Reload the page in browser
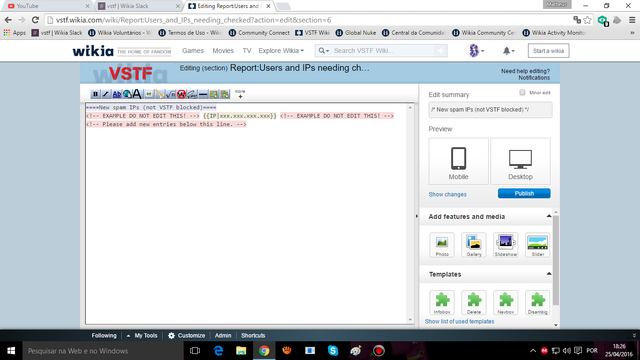The width and height of the screenshot is (640, 360). click(35, 20)
